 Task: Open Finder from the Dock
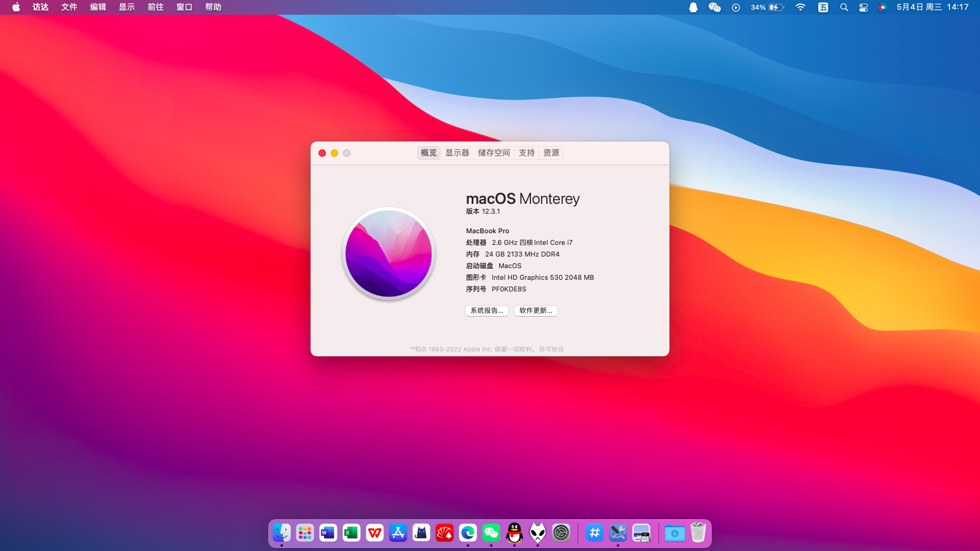[x=282, y=533]
